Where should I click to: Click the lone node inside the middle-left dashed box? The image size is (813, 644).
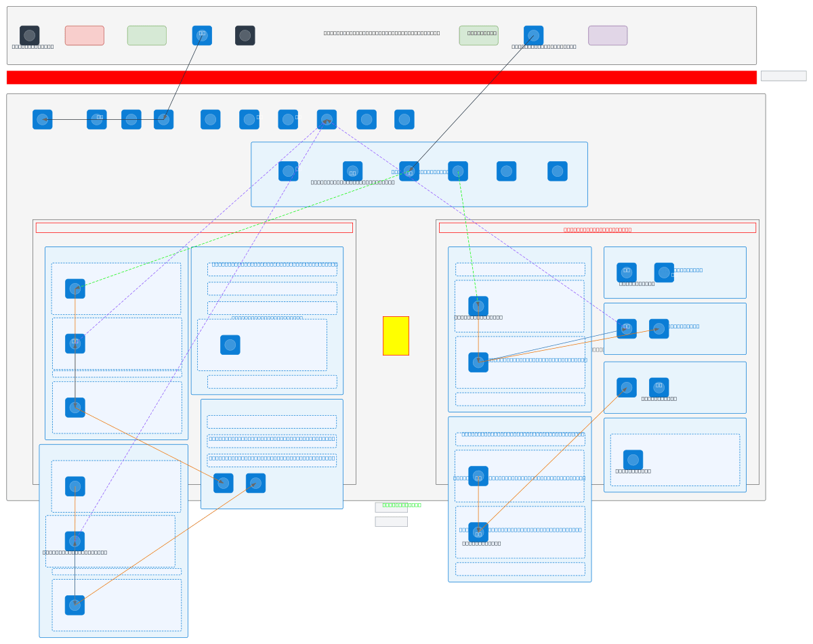click(x=230, y=345)
